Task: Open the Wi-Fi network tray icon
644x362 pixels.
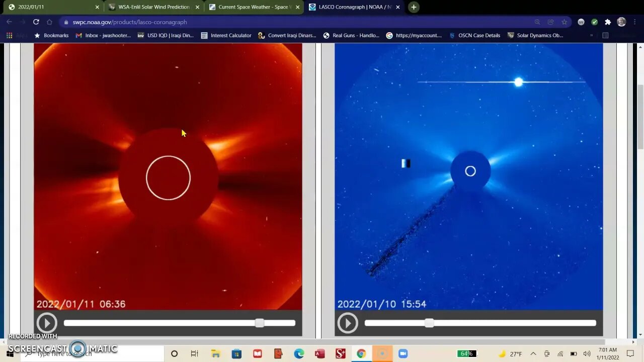Action: tap(560, 354)
